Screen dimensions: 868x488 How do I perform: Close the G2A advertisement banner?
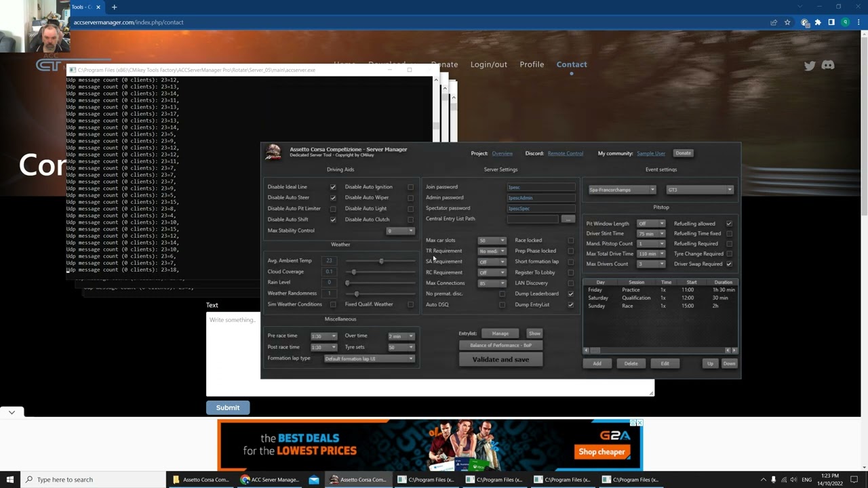(x=639, y=423)
